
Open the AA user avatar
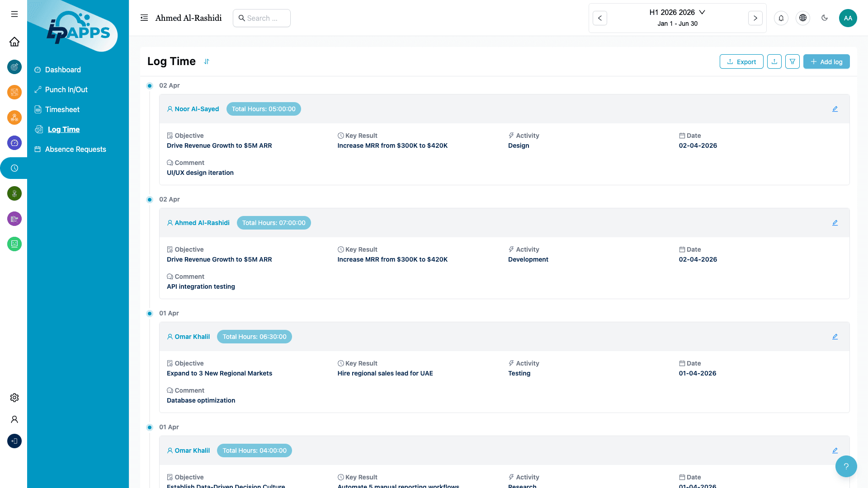click(848, 18)
